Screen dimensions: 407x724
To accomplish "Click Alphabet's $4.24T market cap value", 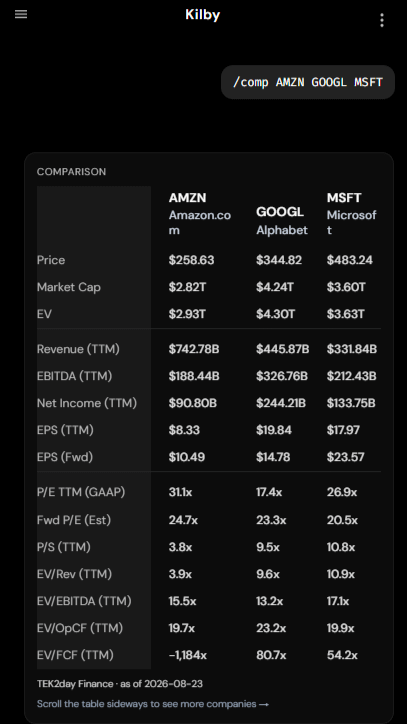I will pyautogui.click(x=275, y=287).
